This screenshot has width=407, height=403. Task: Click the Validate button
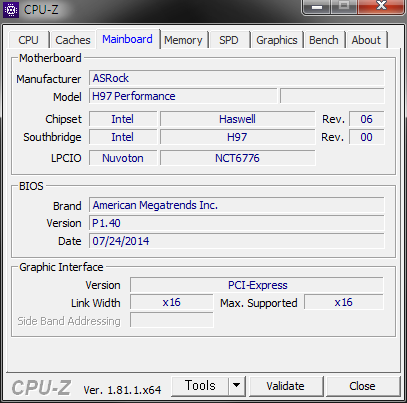tap(286, 386)
